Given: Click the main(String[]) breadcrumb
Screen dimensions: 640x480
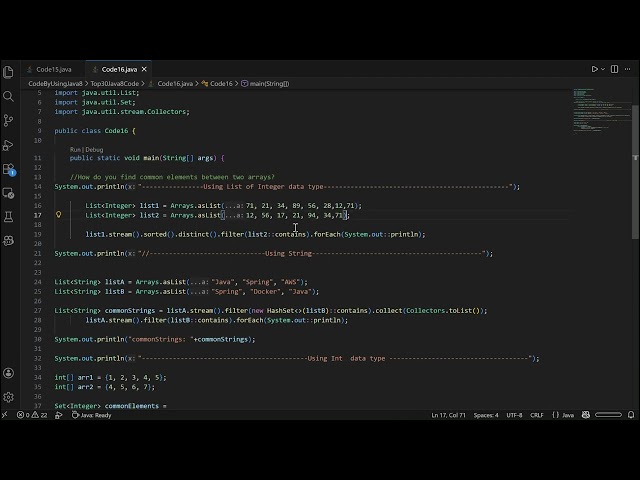Looking at the screenshot, I should (269, 84).
